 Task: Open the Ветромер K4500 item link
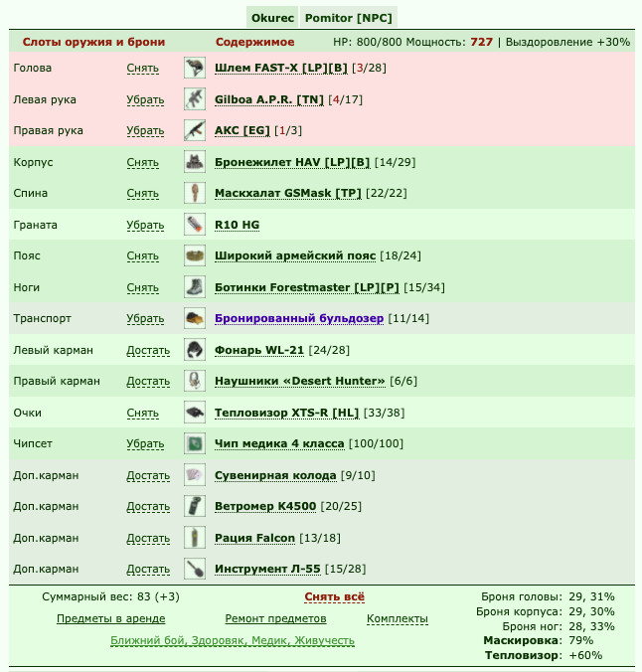tap(265, 507)
